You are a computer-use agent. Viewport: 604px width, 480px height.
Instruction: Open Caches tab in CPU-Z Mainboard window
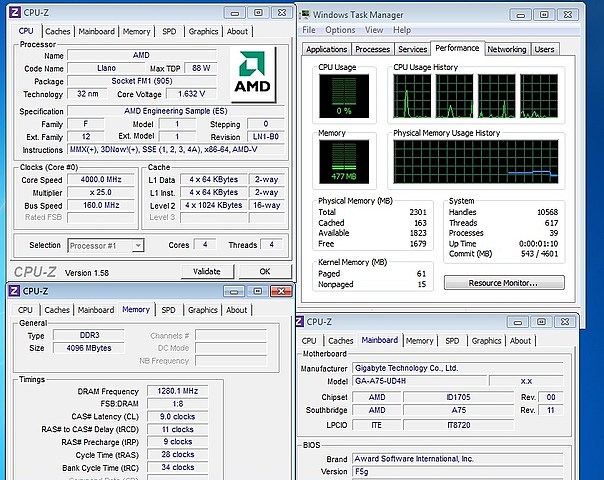[341, 341]
